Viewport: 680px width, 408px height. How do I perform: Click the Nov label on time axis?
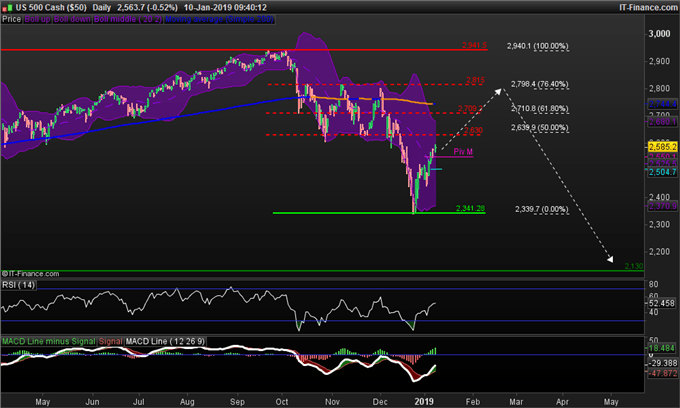332,402
